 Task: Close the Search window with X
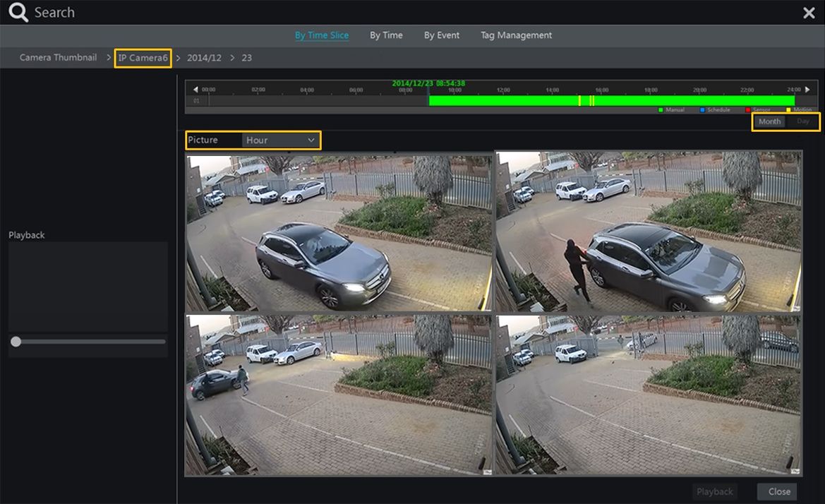(809, 13)
